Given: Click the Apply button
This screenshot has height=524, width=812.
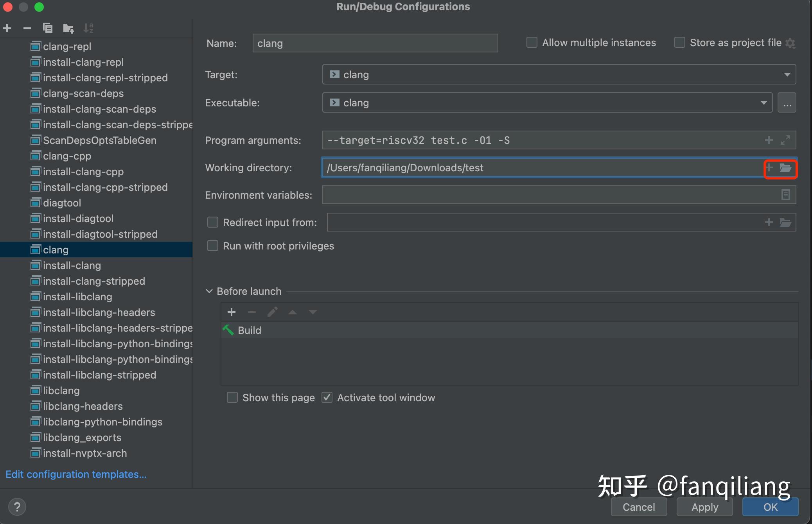Looking at the screenshot, I should point(705,507).
